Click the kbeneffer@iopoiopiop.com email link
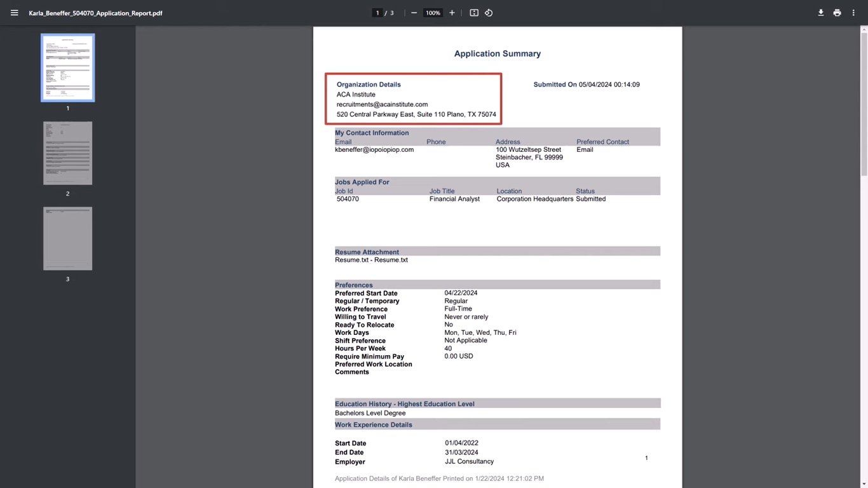This screenshot has width=868, height=488. (374, 149)
